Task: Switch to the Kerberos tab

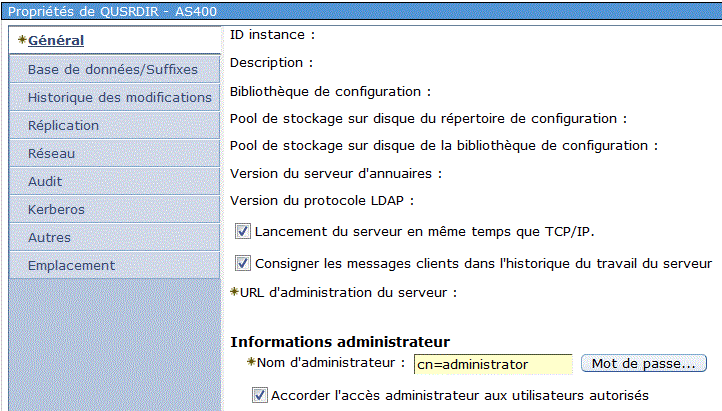Action: click(x=114, y=209)
